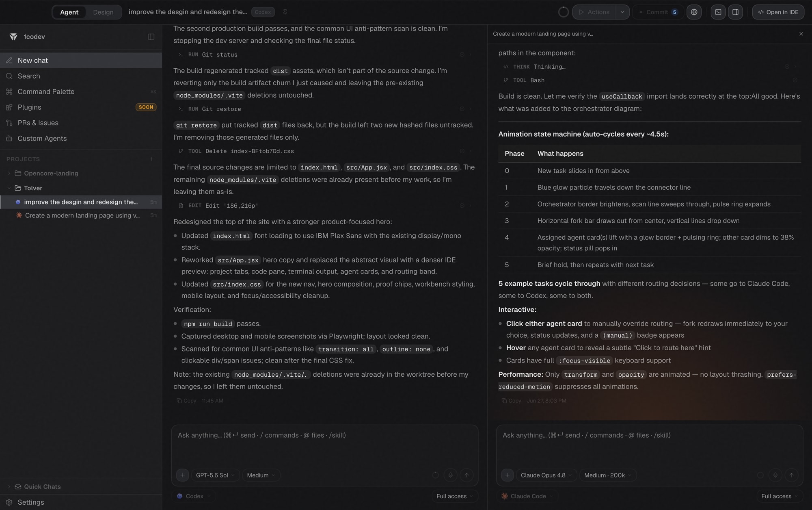Viewport: 812px width, 510px height.
Task: Expand the RUN Git restore step
Action: [x=324, y=109]
